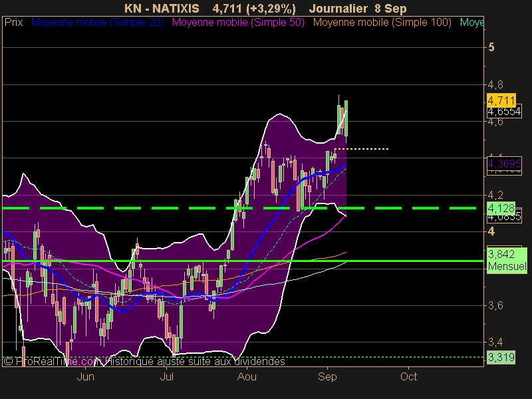Image resolution: width=532 pixels, height=399 pixels.
Task: Click the price axis value 5
Action: 491,47
